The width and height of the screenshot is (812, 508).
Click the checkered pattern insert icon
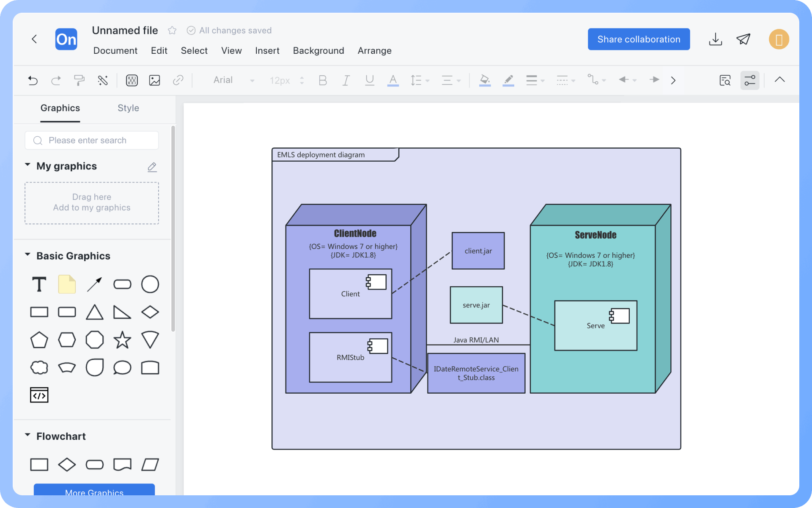pyautogui.click(x=132, y=80)
